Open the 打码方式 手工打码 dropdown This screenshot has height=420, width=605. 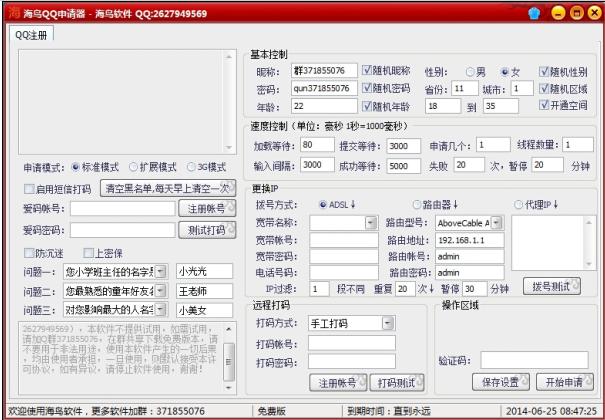point(388,324)
